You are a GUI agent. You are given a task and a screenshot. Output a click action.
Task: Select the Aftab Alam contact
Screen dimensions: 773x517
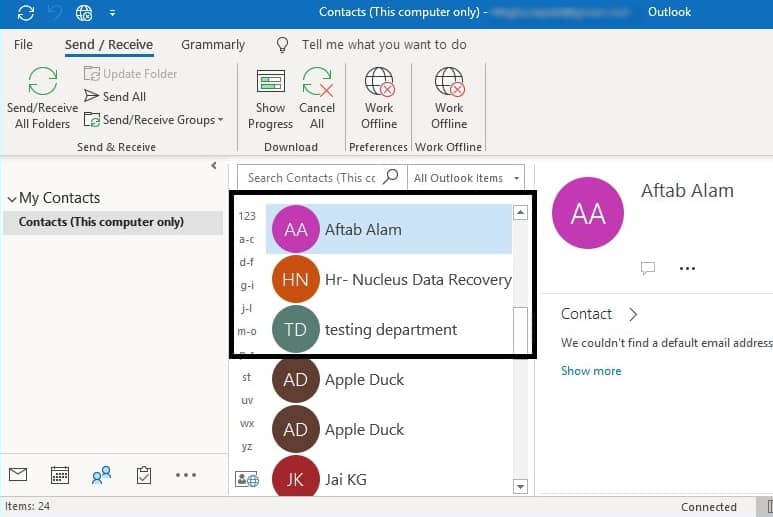pos(389,230)
